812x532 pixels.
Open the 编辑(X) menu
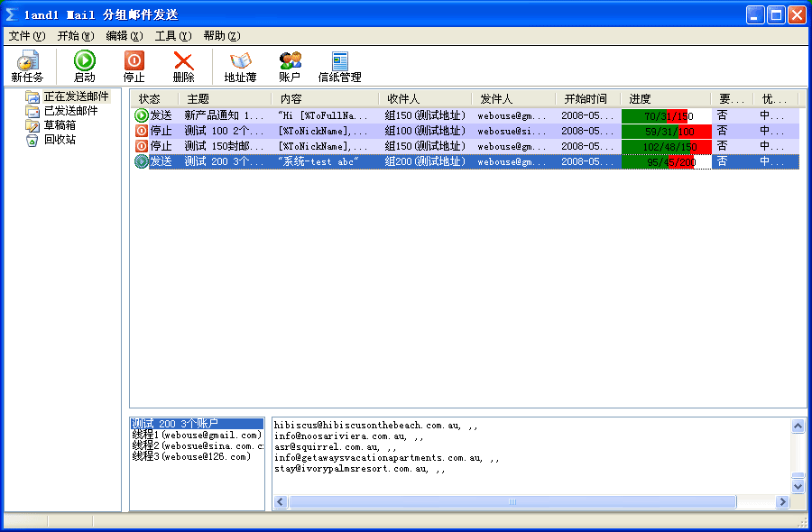tap(125, 36)
